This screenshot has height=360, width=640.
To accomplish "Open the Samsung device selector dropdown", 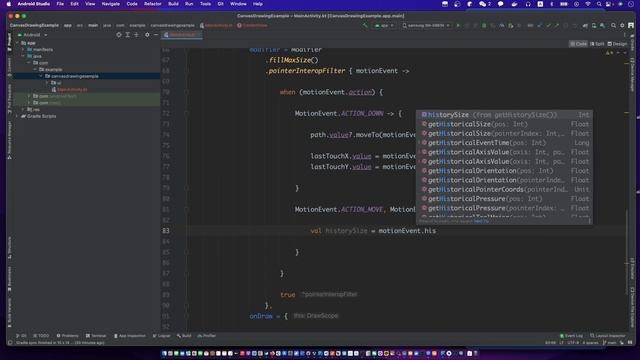I will pos(426,25).
